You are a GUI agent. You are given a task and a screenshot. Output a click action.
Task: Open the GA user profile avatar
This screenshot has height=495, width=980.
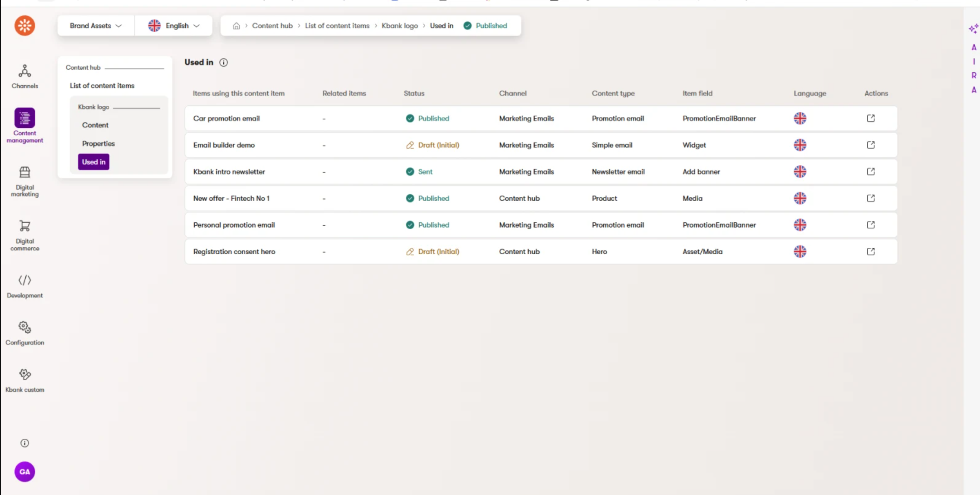[24, 471]
